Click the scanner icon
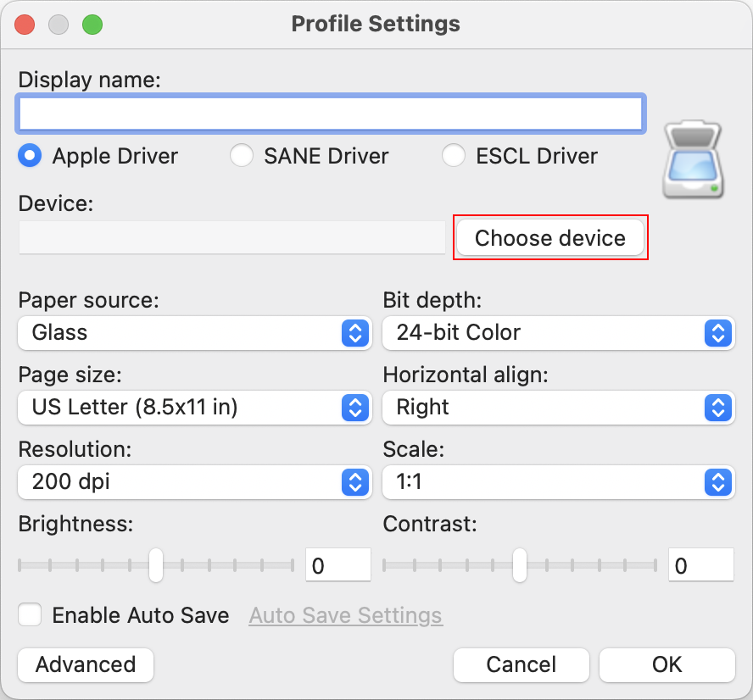This screenshot has width=753, height=700. point(694,161)
